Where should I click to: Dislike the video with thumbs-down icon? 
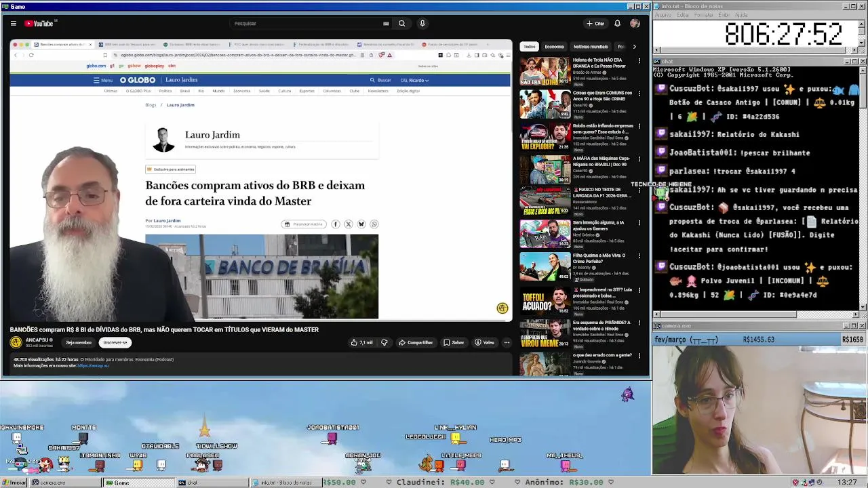[x=384, y=342]
